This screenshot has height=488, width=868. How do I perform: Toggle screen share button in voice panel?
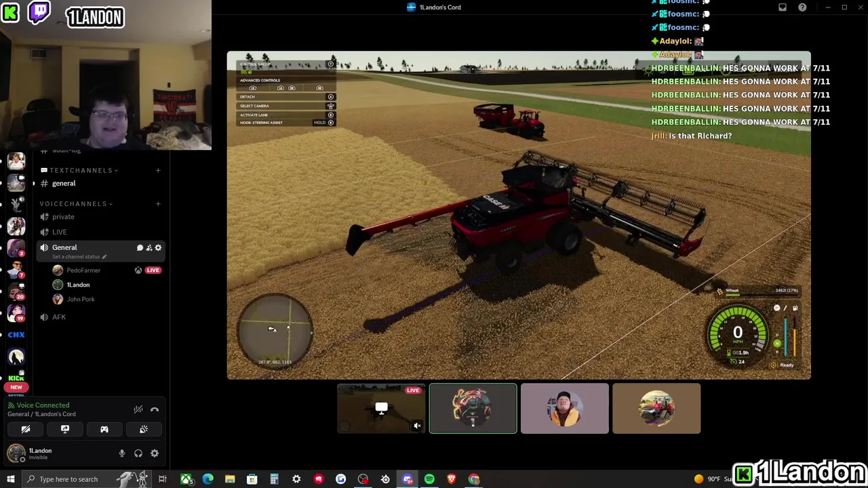point(65,429)
